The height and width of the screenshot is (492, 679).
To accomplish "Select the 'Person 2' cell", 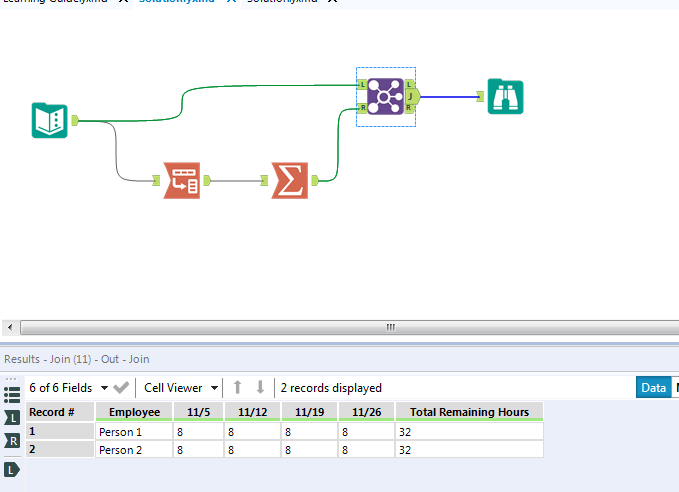I will [134, 450].
